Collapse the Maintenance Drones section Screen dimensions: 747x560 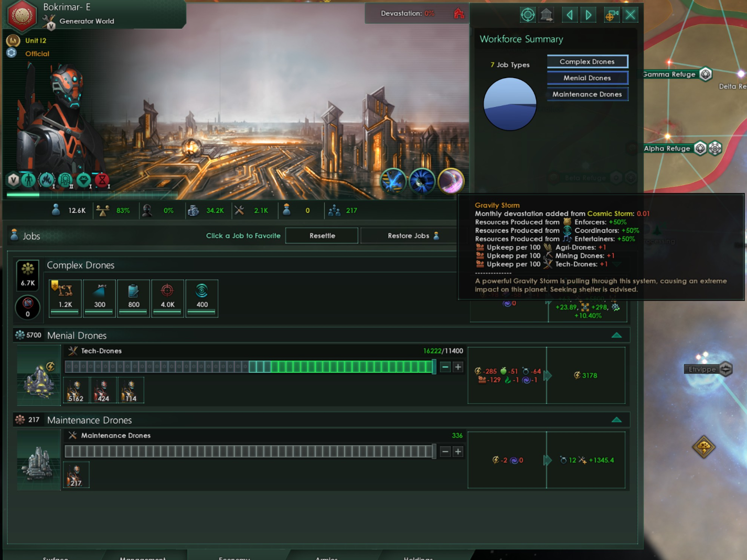(x=617, y=419)
